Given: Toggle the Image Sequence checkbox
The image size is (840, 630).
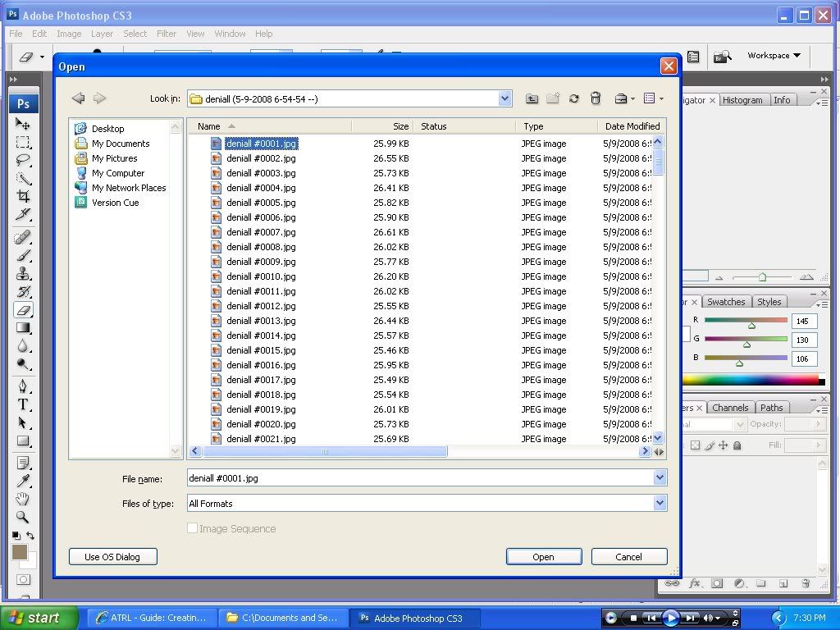Looking at the screenshot, I should point(192,528).
